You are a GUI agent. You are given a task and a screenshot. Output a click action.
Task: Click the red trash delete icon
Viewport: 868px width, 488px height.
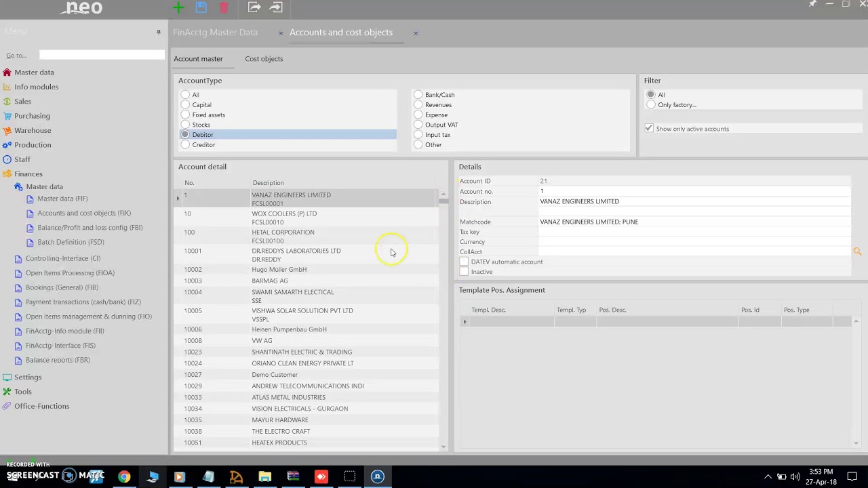[x=224, y=7]
